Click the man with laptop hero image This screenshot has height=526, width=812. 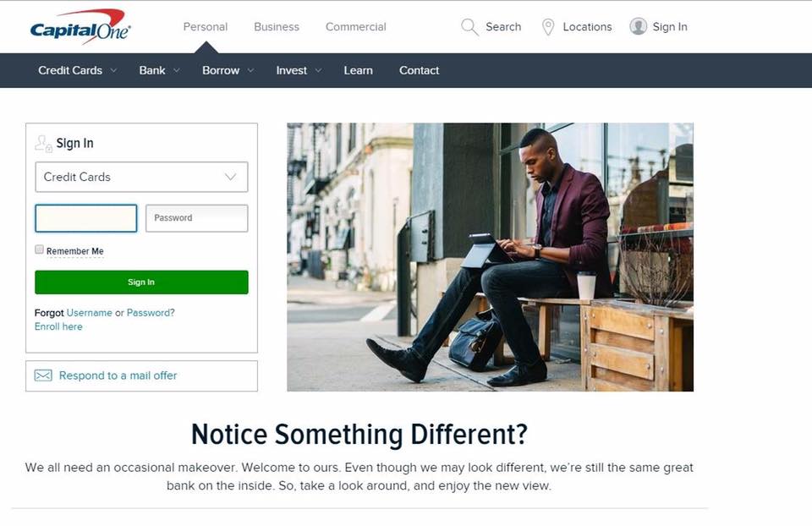tap(490, 257)
